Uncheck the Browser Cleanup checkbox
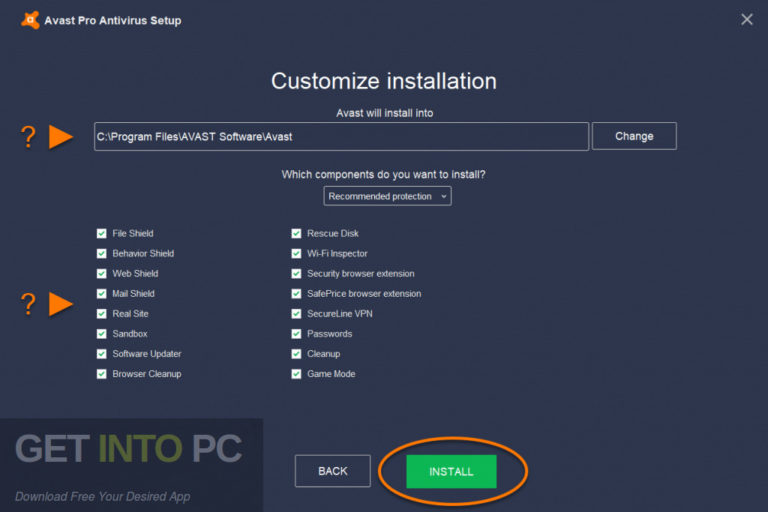The width and height of the screenshot is (768, 512). (x=101, y=374)
